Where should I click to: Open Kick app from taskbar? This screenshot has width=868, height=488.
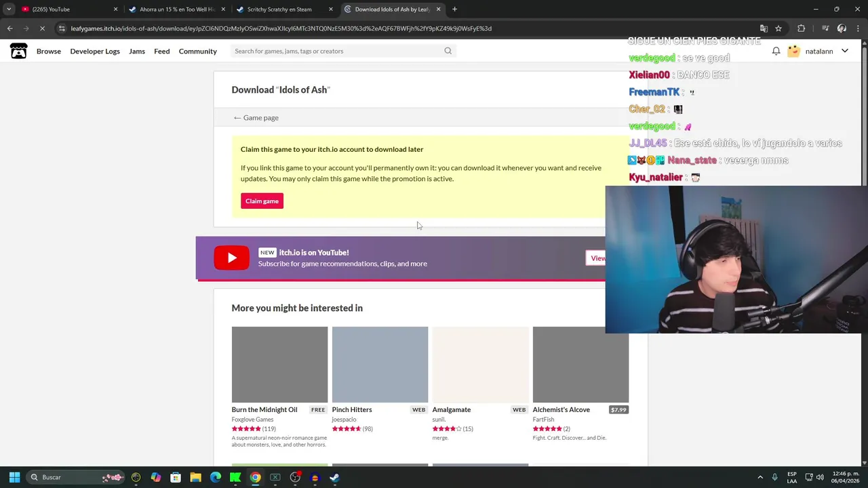(x=235, y=477)
